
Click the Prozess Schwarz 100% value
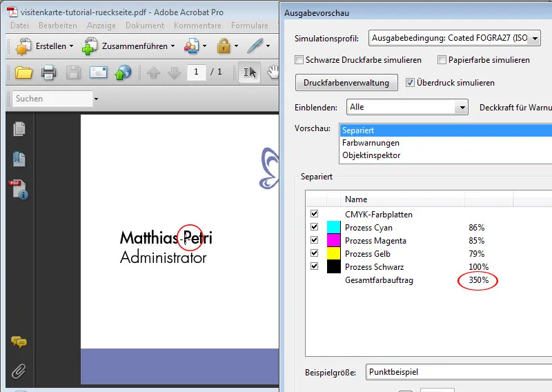478,267
